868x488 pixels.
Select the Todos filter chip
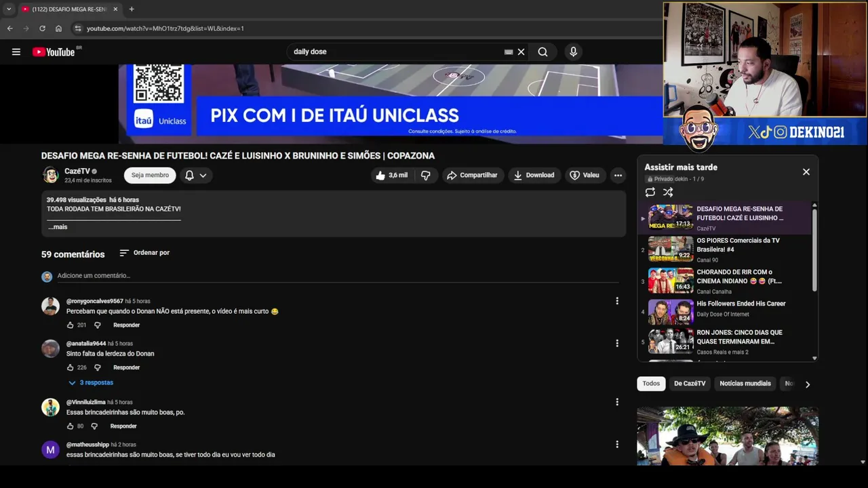click(651, 384)
